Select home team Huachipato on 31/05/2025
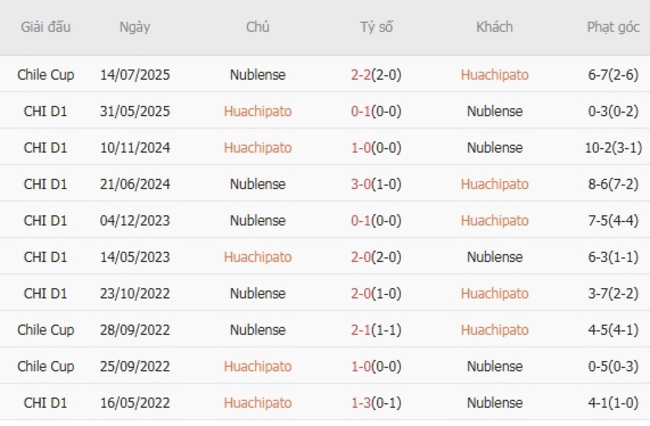This screenshot has height=426, width=650. pos(258,111)
